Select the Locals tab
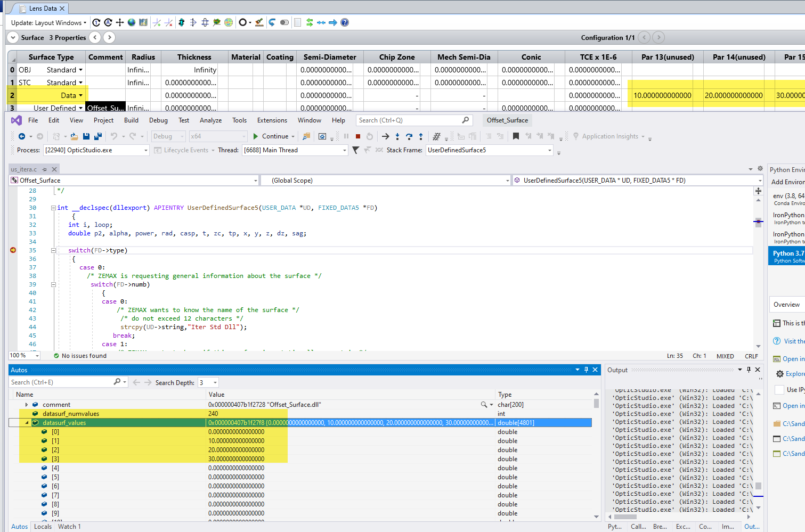The width and height of the screenshot is (805, 532). click(x=43, y=526)
